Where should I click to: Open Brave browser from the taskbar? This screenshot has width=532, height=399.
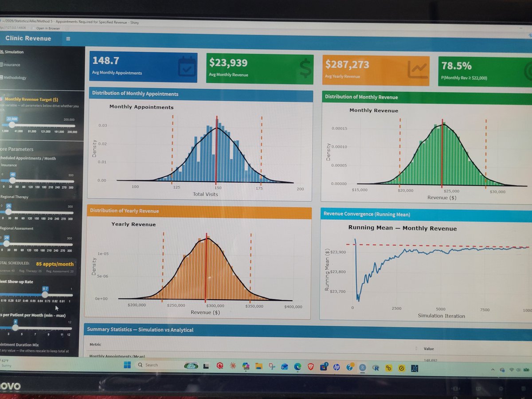click(x=311, y=367)
